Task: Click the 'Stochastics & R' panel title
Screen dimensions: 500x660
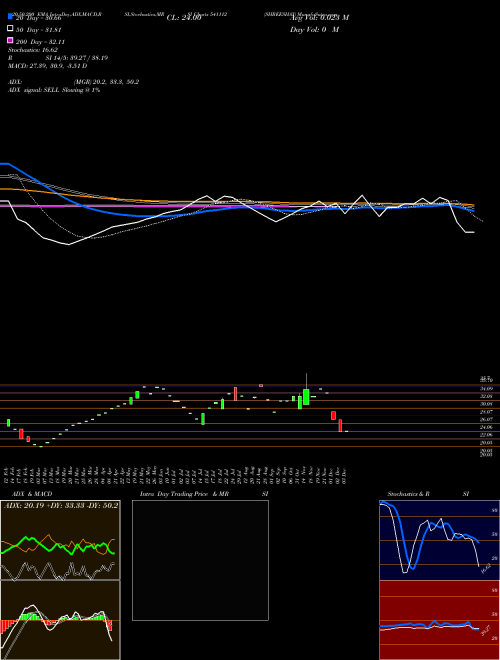Action: [x=409, y=494]
